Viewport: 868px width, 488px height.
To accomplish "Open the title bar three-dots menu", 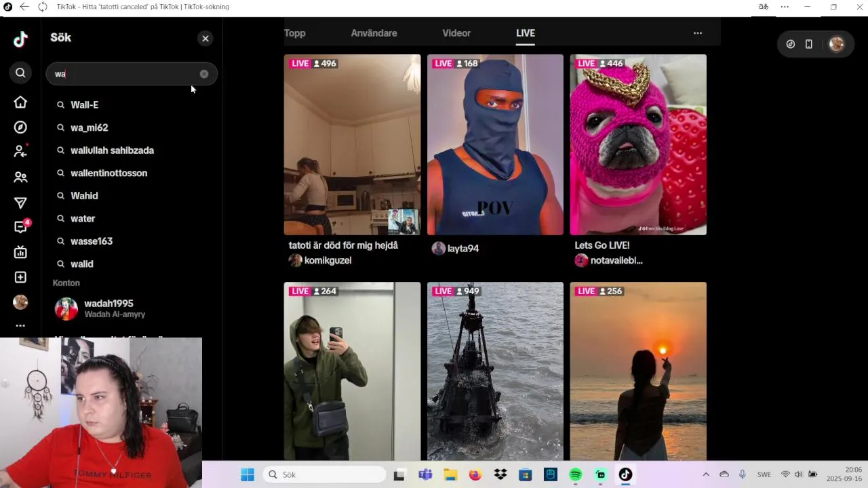I will [x=785, y=7].
